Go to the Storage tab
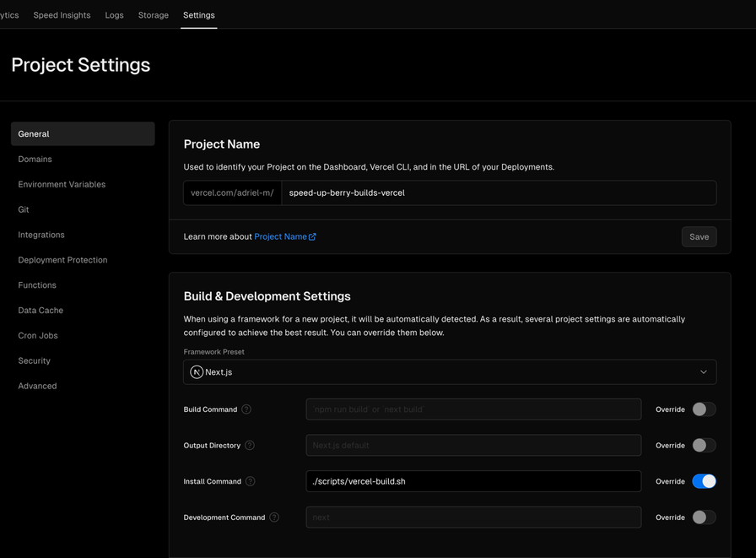The height and width of the screenshot is (558, 756). tap(154, 15)
